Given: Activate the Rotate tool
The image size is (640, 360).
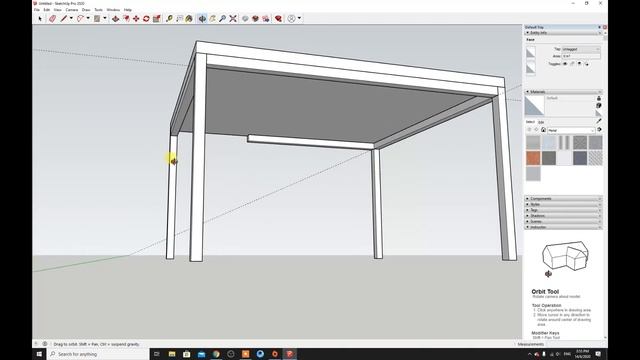Looking at the screenshot, I should pos(146,18).
